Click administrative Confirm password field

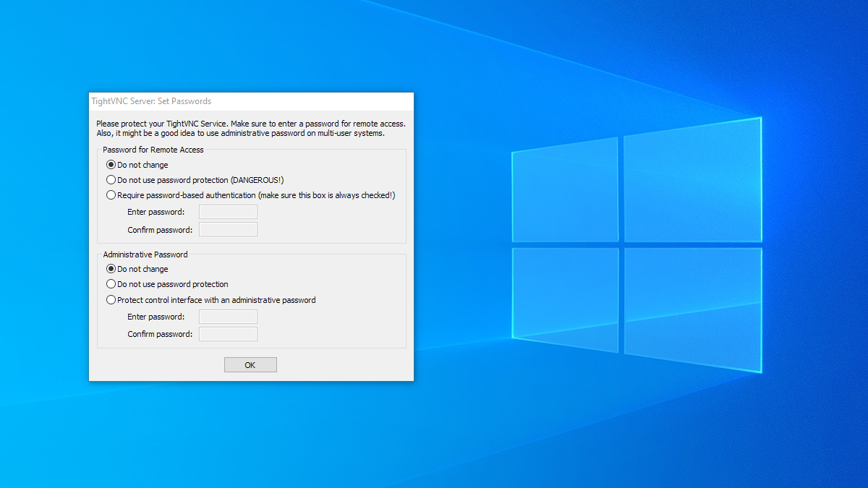click(228, 334)
